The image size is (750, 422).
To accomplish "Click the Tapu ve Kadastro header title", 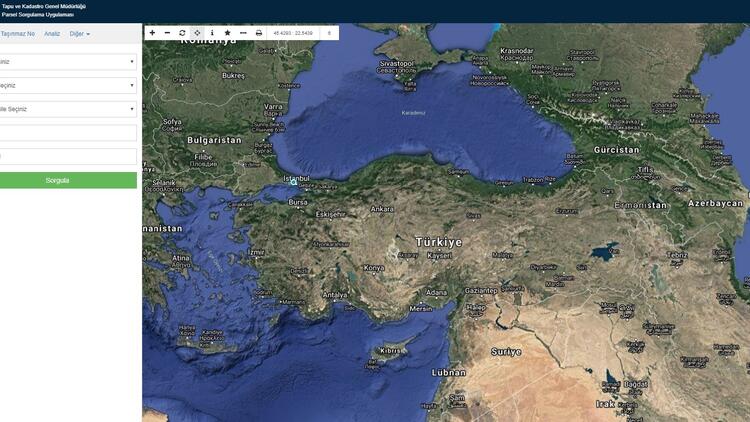I will 43,7.
